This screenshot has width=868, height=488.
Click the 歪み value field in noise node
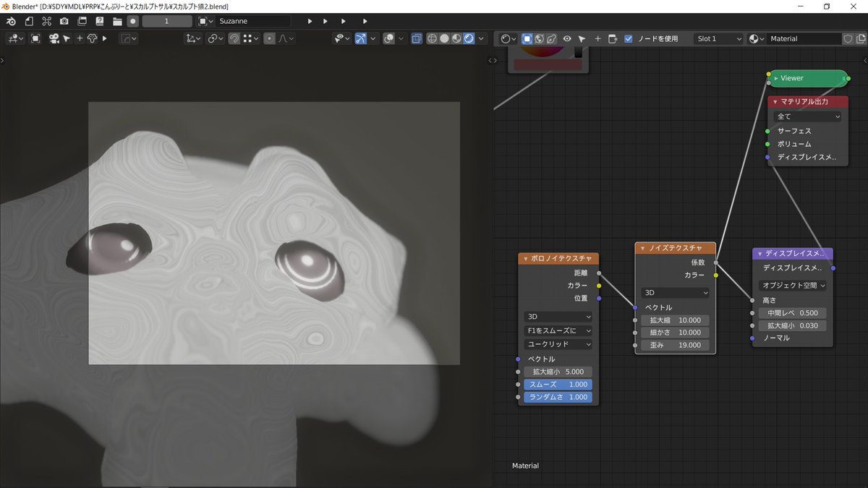click(x=675, y=345)
